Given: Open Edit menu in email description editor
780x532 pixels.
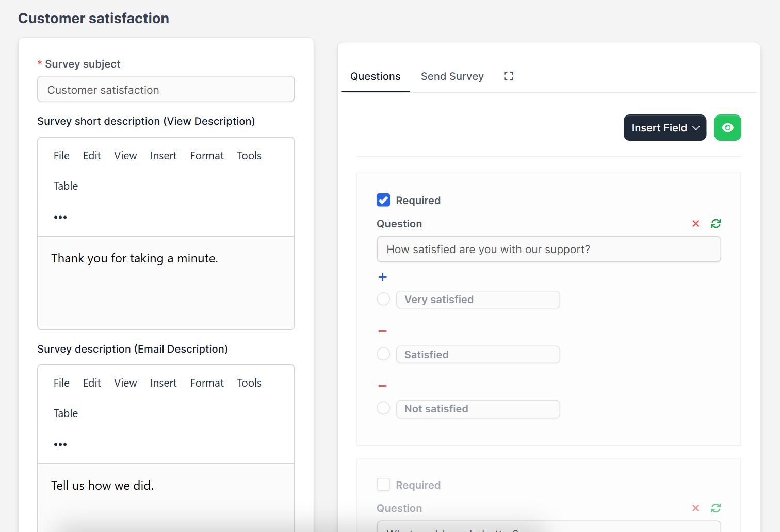Looking at the screenshot, I should (x=92, y=383).
